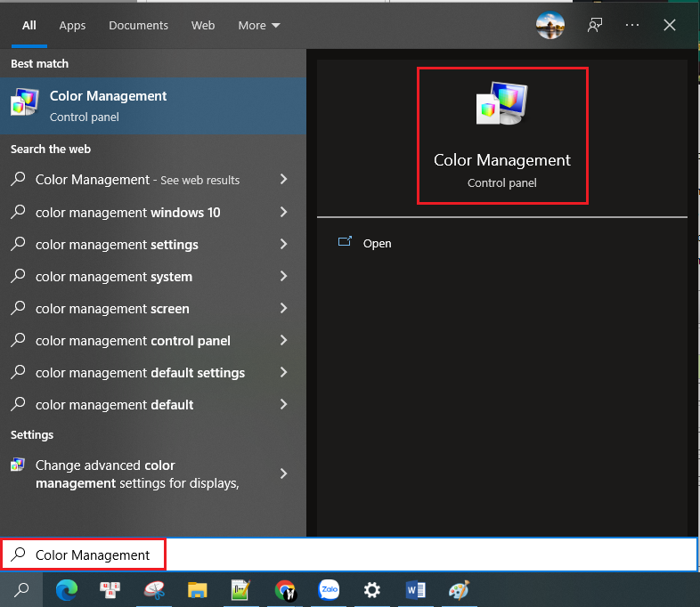Viewport: 700px width, 607px height.
Task: Launch Microsoft Word from the taskbar
Action: tap(416, 589)
